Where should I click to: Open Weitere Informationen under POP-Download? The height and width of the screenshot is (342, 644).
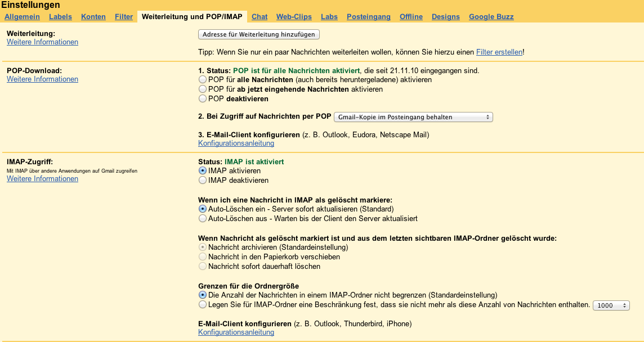pyautogui.click(x=42, y=79)
